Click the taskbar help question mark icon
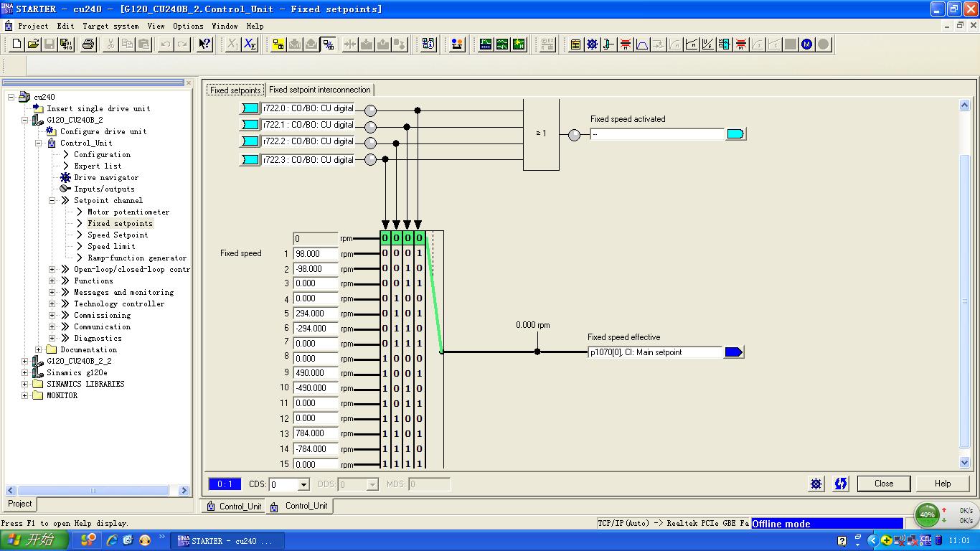The width and height of the screenshot is (980, 551). coord(842,540)
